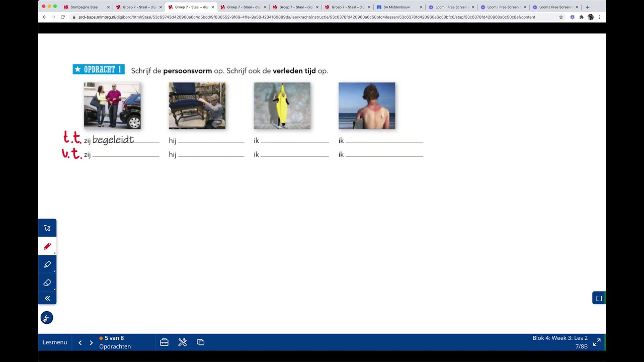
Task: Bookmark this page with the star icon
Action: click(561, 17)
